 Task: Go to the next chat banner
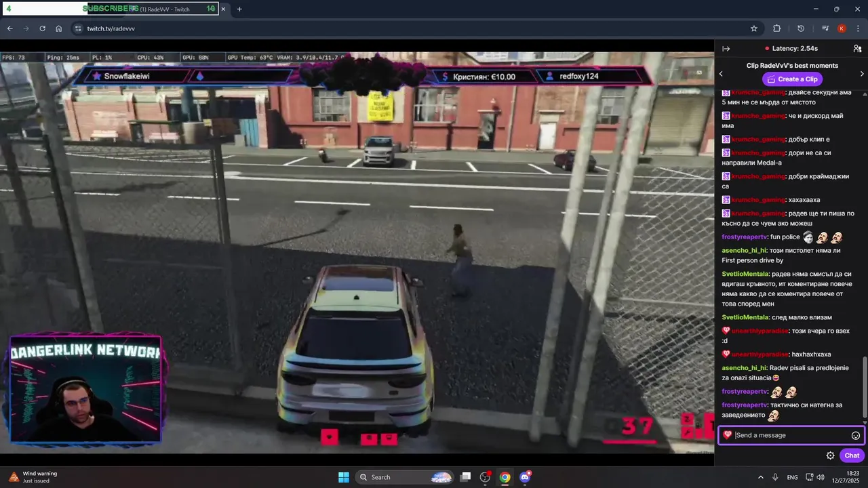[862, 73]
